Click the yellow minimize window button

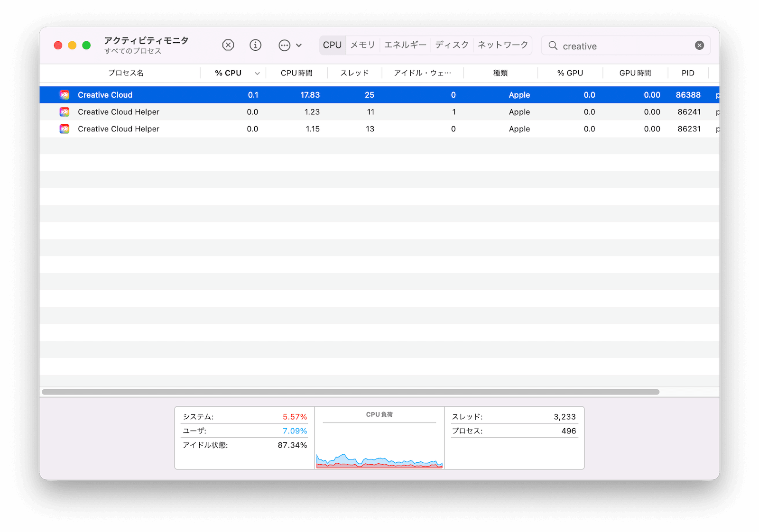pos(72,45)
